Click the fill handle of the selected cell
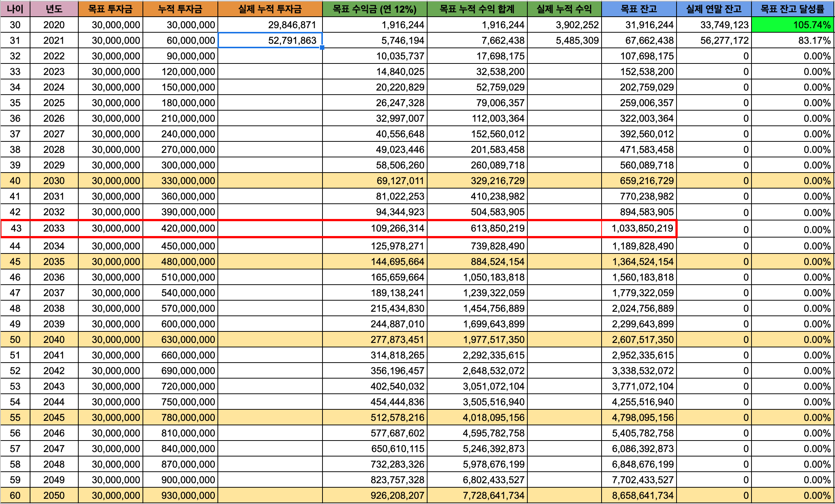The width and height of the screenshot is (835, 504). coord(322,48)
